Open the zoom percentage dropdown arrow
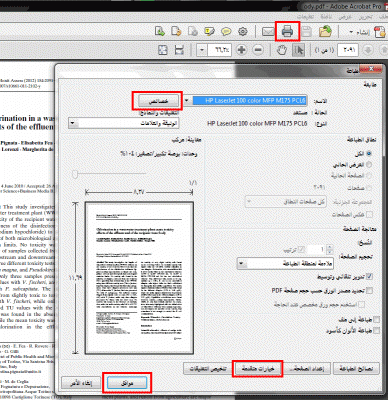The image size is (388, 400). [x=202, y=50]
